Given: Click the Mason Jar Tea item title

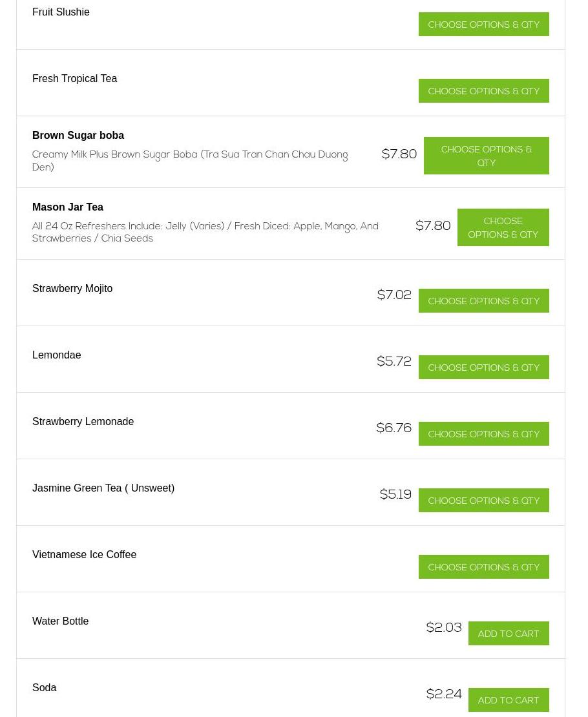Looking at the screenshot, I should pyautogui.click(x=68, y=207).
